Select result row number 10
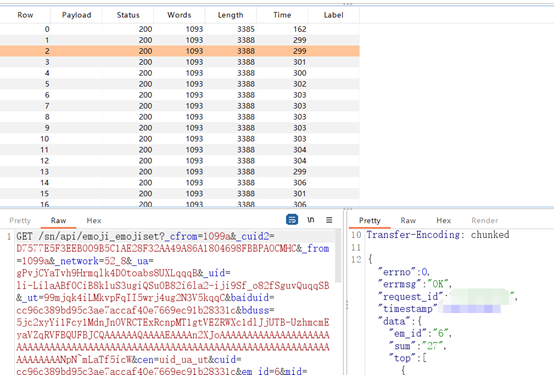 click(180, 139)
